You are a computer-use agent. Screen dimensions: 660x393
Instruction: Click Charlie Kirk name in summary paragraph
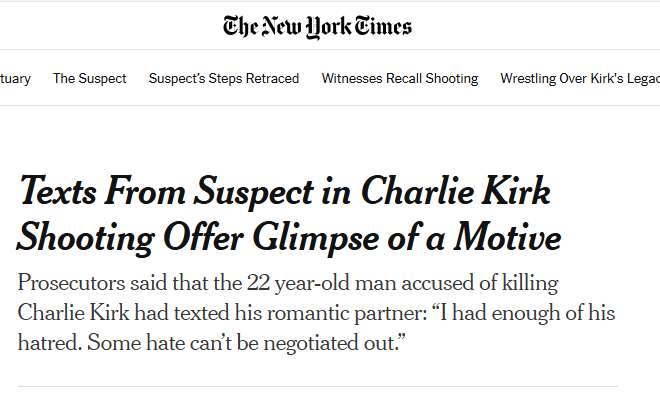pyautogui.click(x=73, y=313)
